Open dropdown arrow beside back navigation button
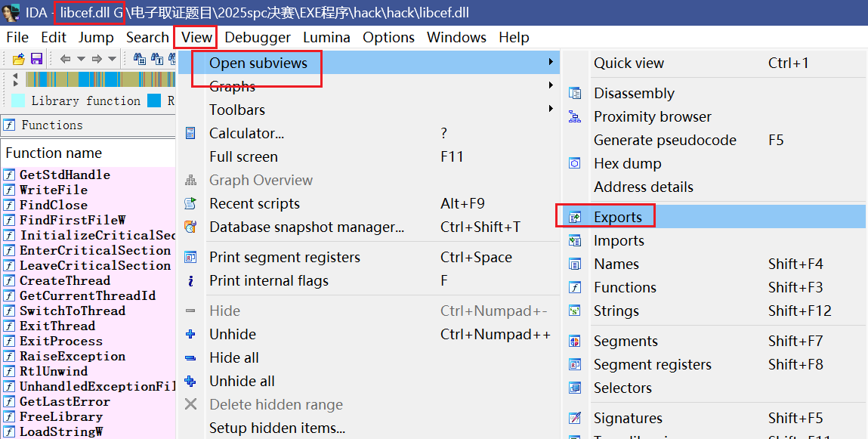The height and width of the screenshot is (439, 868). (81, 59)
